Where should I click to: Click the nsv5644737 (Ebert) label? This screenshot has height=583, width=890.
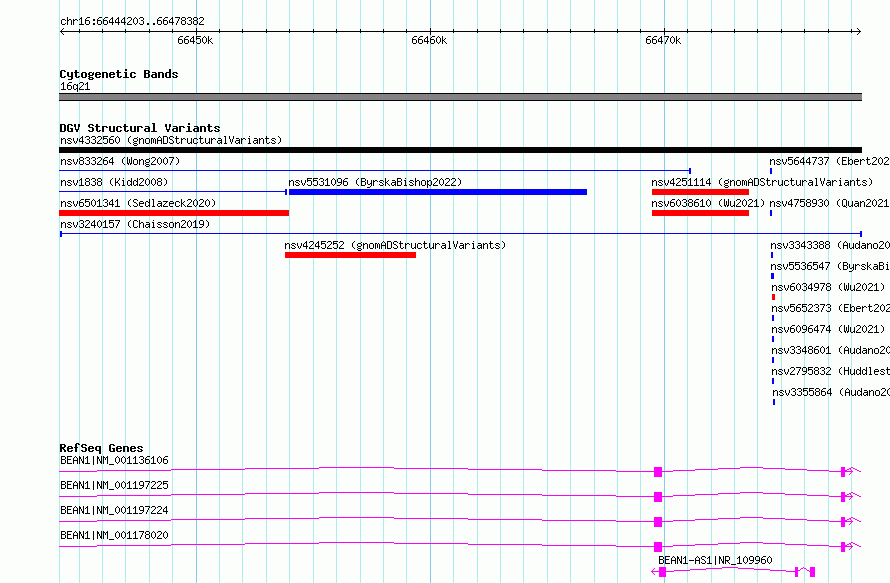coord(829,161)
